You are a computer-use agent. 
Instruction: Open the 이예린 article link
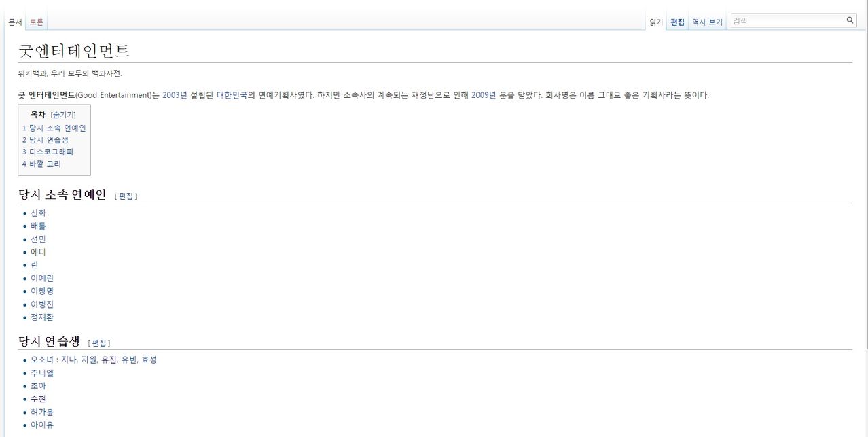click(x=42, y=278)
